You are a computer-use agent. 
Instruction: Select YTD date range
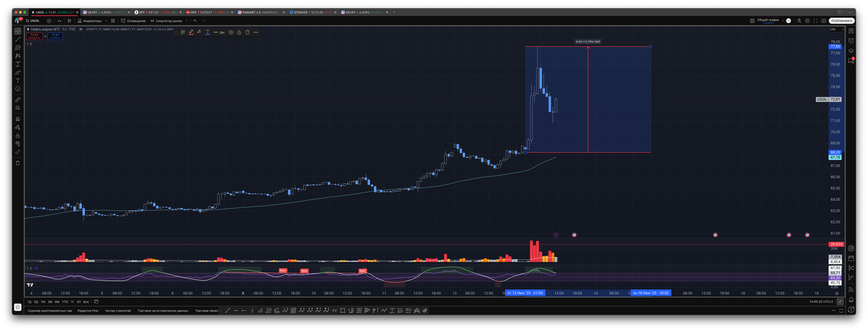click(64, 301)
